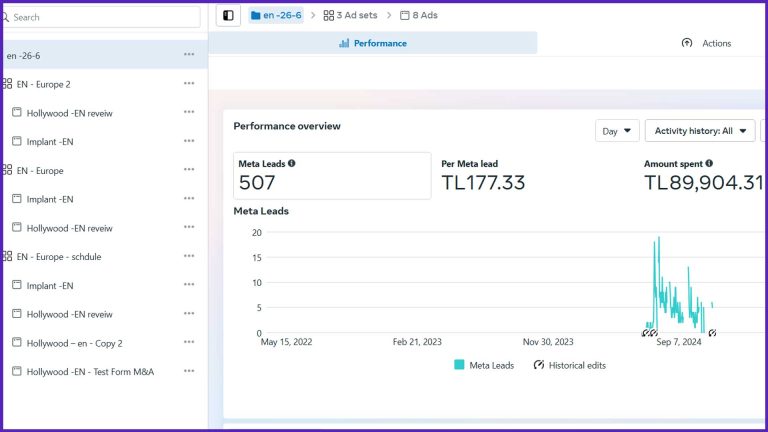Select the Meta Leads metric card
Viewport: 768px width, 432px height.
[x=333, y=175]
